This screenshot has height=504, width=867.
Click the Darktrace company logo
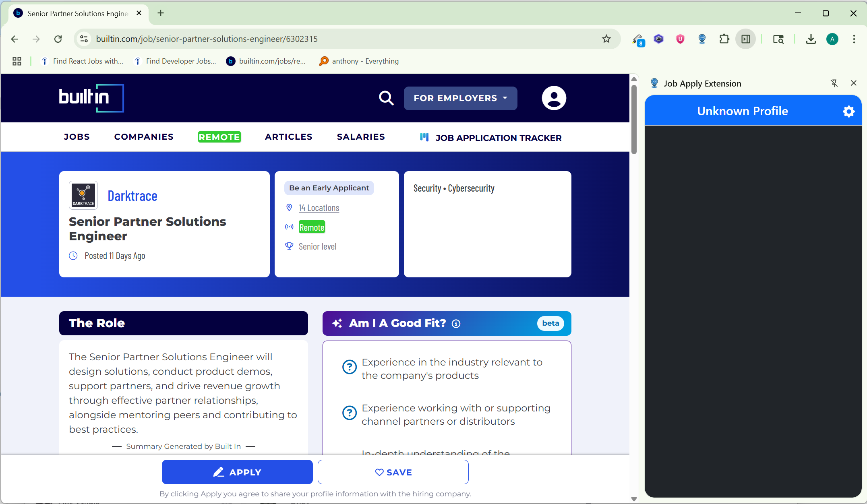(x=83, y=195)
